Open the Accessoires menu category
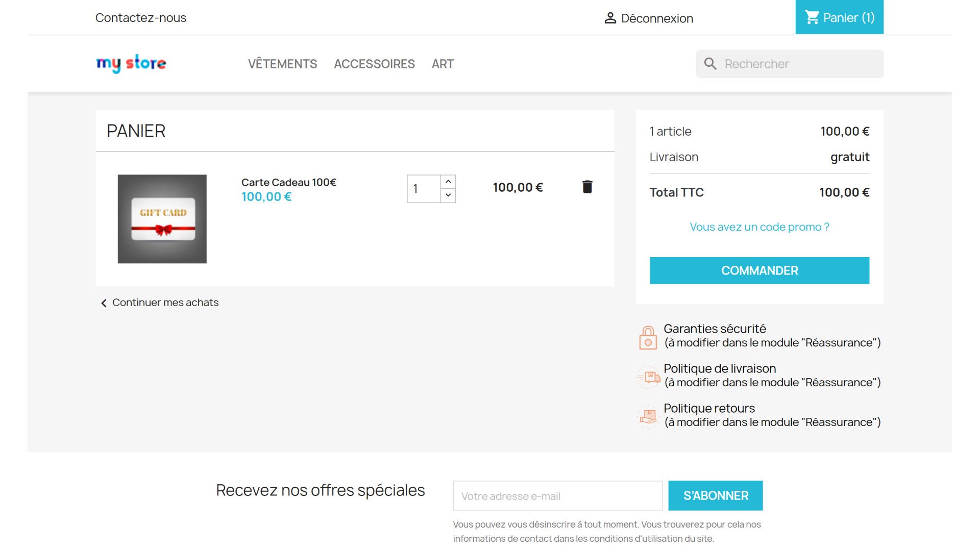This screenshot has height=551, width=980. point(374,64)
